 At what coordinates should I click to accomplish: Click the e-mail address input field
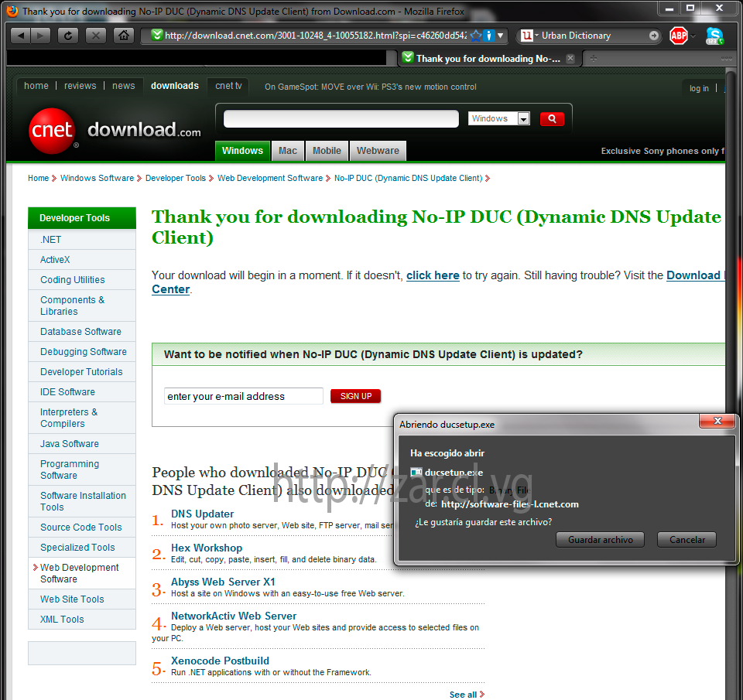click(x=244, y=396)
